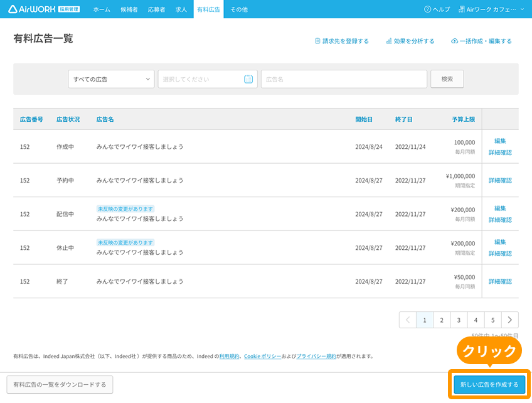This screenshot has width=532, height=403.
Task: Open the プライバシー規約 link
Action: [x=316, y=356]
